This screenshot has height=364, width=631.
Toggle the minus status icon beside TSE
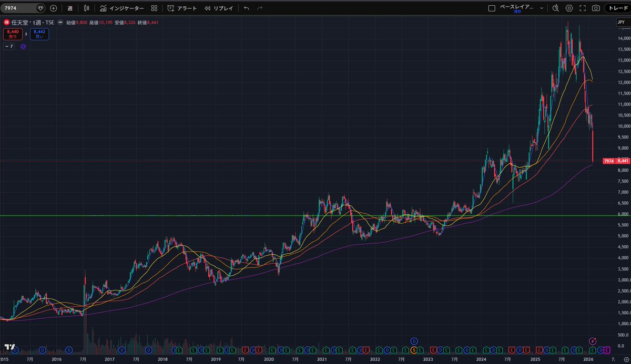pyautogui.click(x=60, y=23)
